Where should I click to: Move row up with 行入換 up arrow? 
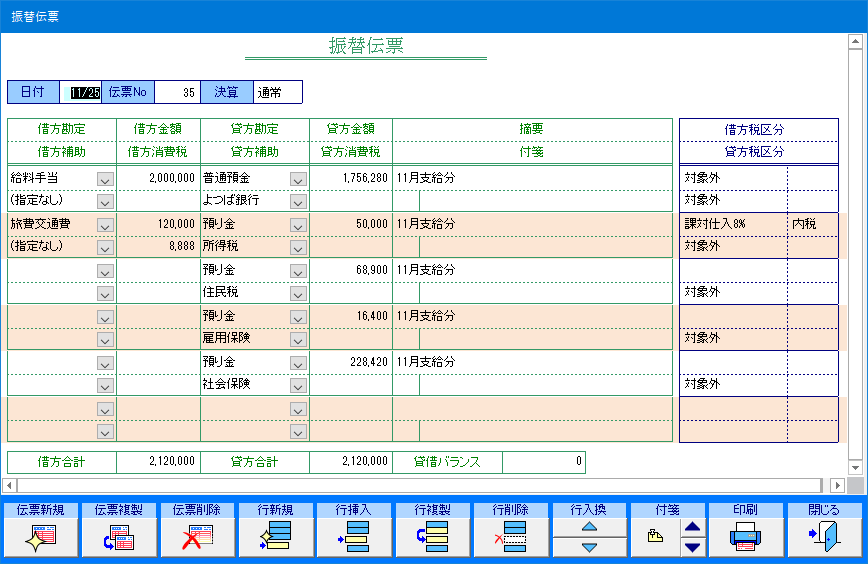coord(589,527)
